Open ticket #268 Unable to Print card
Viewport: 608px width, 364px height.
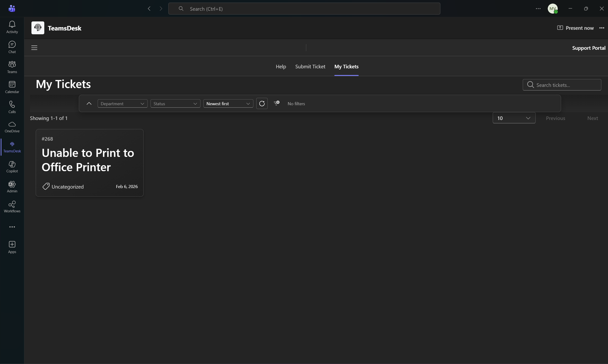90,162
